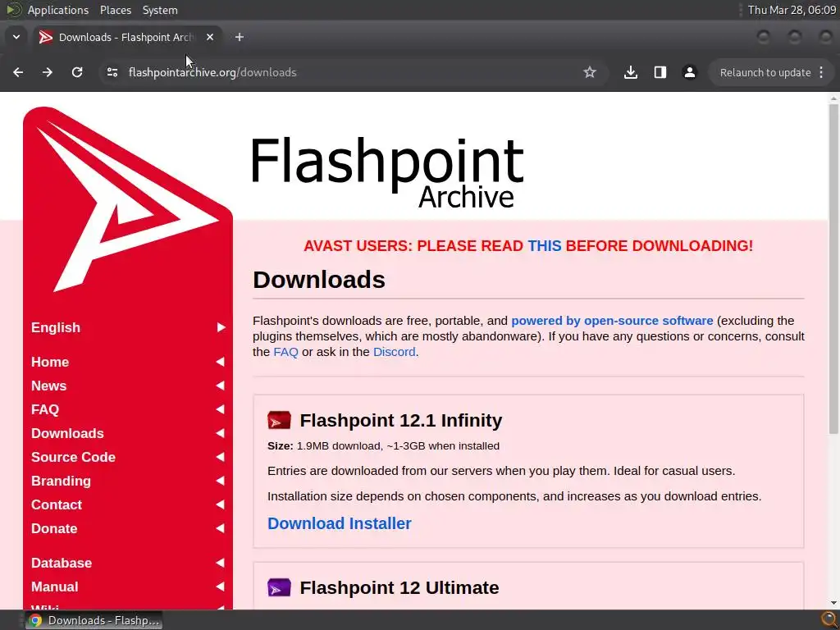840x630 pixels.
Task: Click the taskbar Downloads - Flashp... window button
Action: (x=94, y=620)
